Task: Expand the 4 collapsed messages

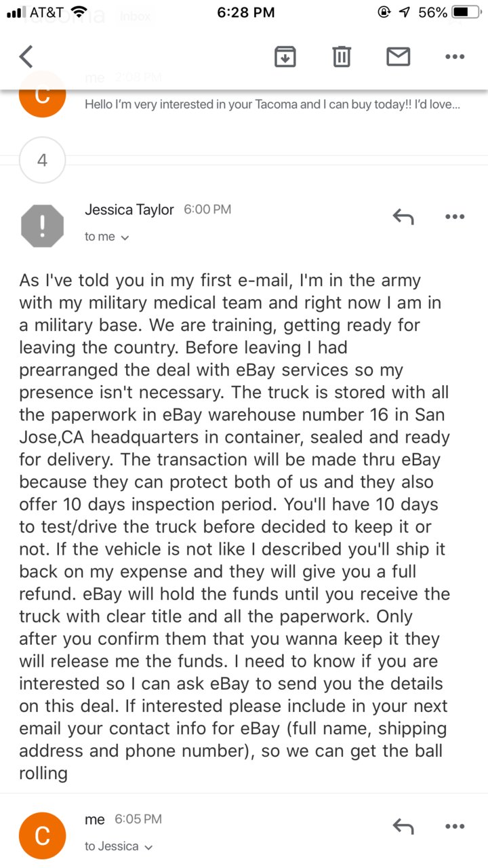Action: (x=42, y=160)
